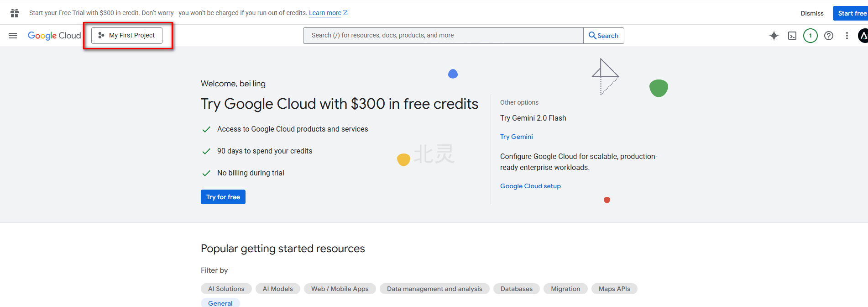868x307 pixels.
Task: Open the three-dot settings menu
Action: 847,36
